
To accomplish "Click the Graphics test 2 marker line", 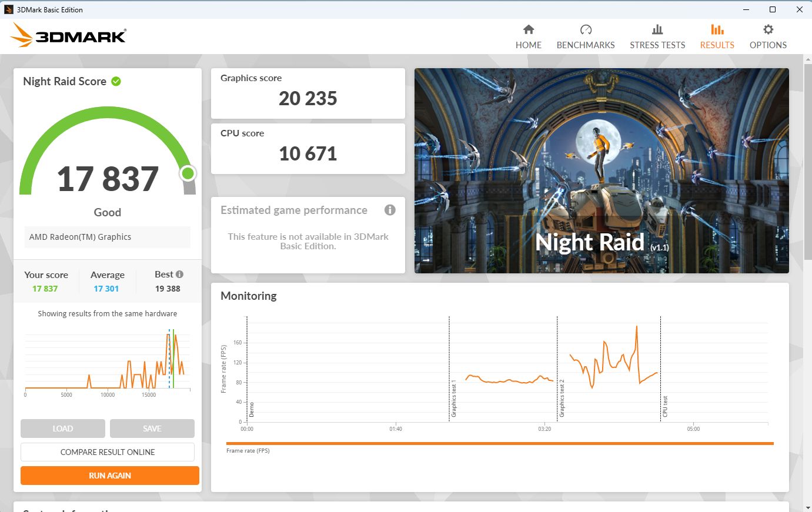I will (557, 369).
